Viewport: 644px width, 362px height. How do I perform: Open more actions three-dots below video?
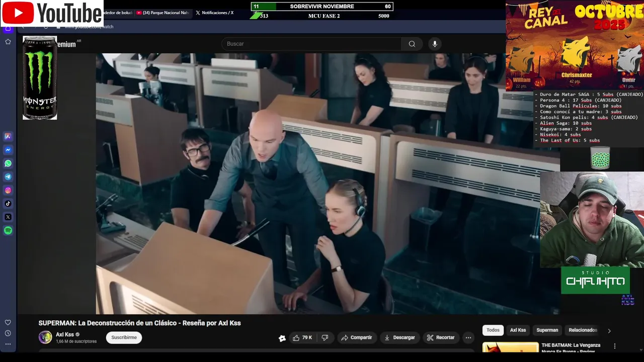468,338
